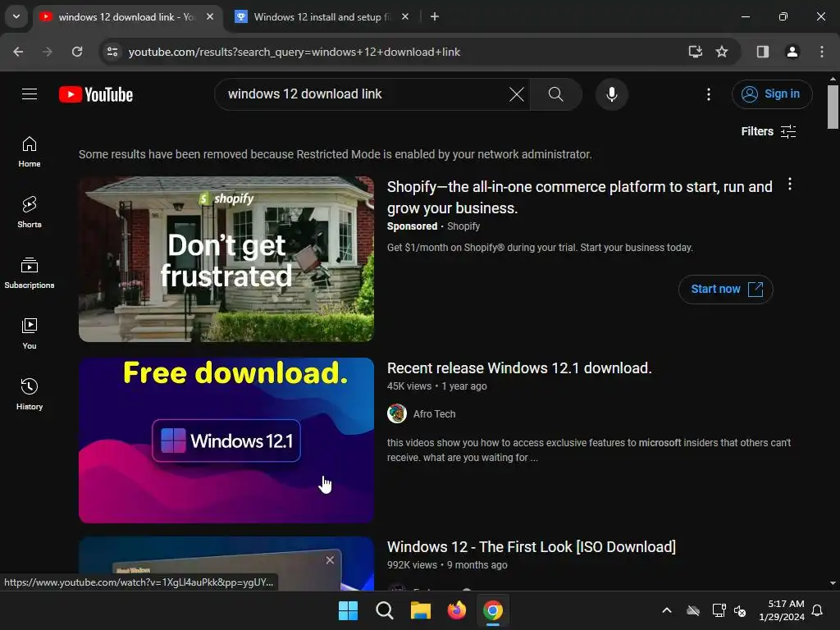Expand the tab search dropdown arrow
Screen dimensions: 840x630
click(16, 16)
